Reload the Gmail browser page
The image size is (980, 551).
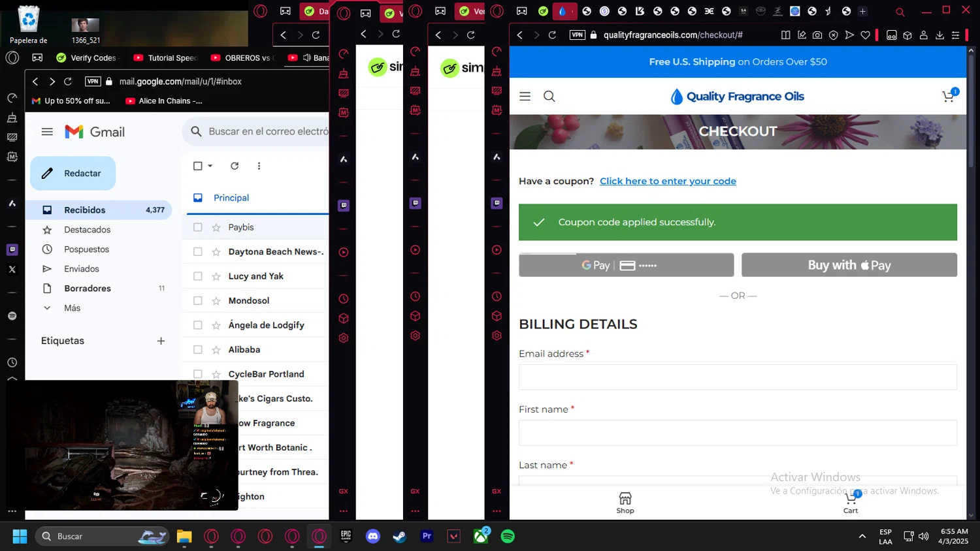(68, 82)
